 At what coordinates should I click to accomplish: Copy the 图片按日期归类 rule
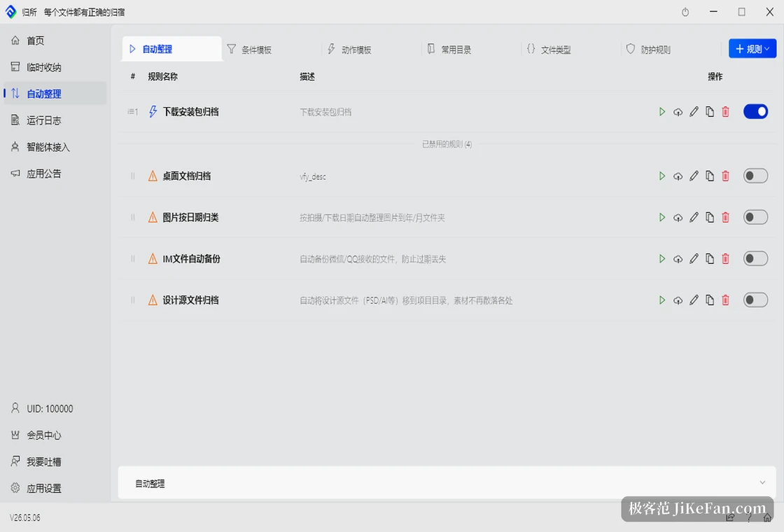pyautogui.click(x=710, y=218)
